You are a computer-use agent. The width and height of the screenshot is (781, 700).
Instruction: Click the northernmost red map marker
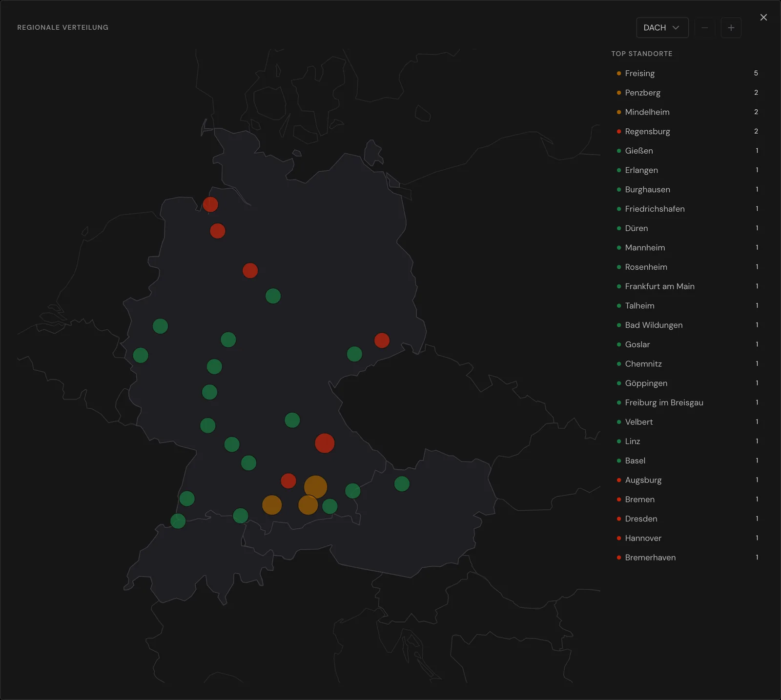coord(210,204)
